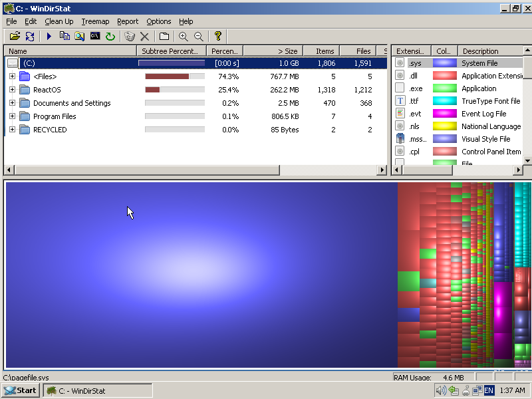The width and height of the screenshot is (532, 399).
Task: Click the EN language indicator in tray
Action: click(489, 390)
